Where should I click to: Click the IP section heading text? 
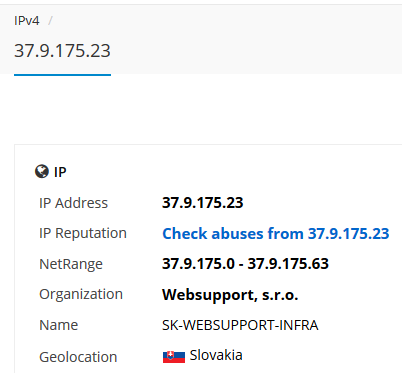point(60,172)
